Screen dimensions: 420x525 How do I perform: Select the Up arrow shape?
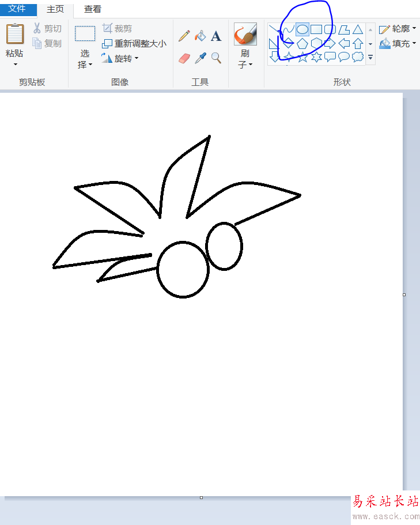[x=358, y=44]
